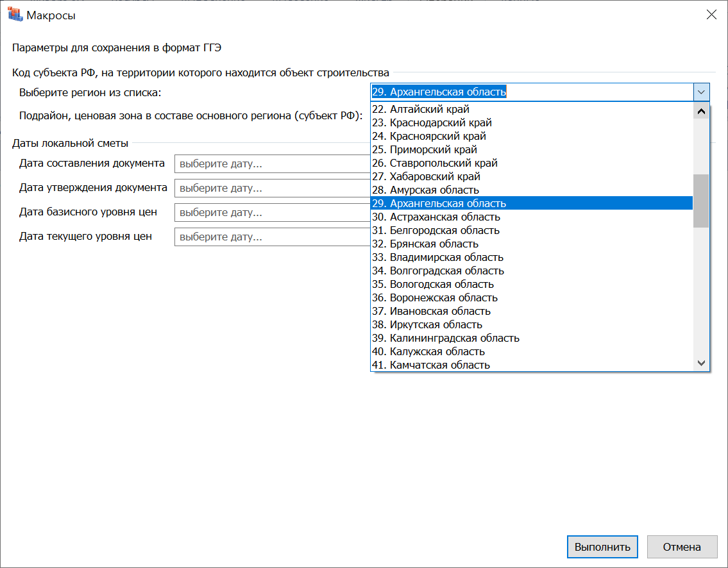728x568 pixels.
Task: Select 30. Астраханская область
Action: [x=444, y=217]
